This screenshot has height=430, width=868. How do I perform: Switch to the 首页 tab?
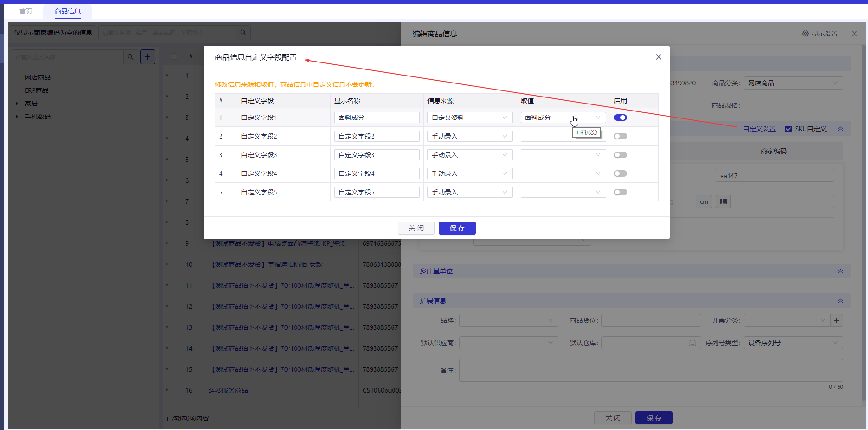point(26,11)
